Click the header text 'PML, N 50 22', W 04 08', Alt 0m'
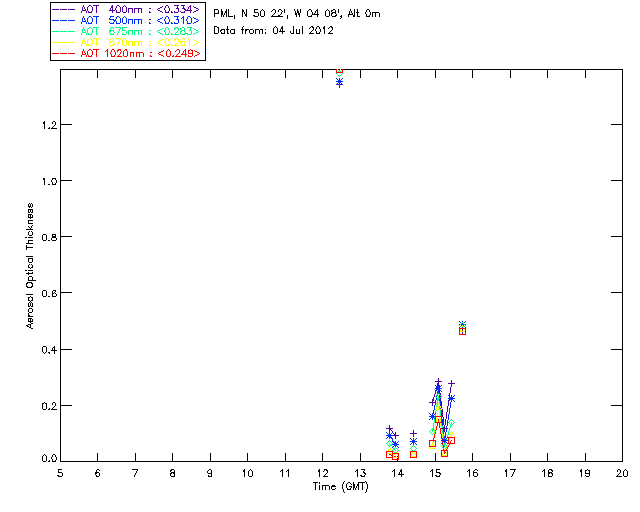 297,14
